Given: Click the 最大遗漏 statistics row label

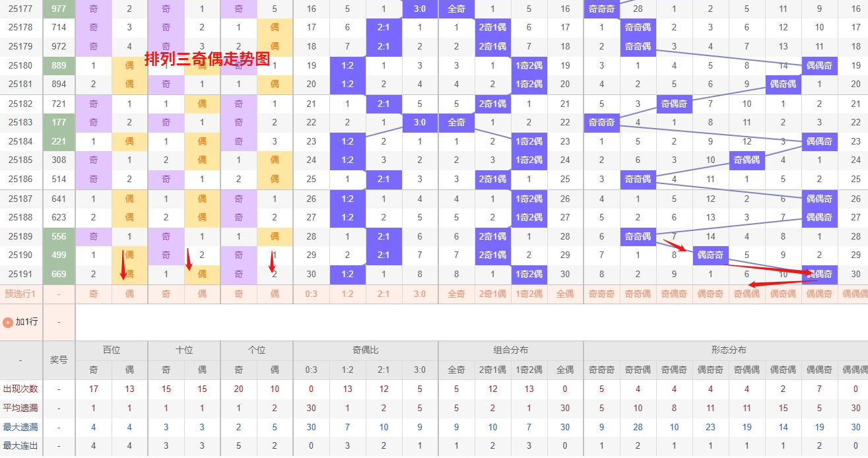Looking at the screenshot, I should [x=21, y=427].
